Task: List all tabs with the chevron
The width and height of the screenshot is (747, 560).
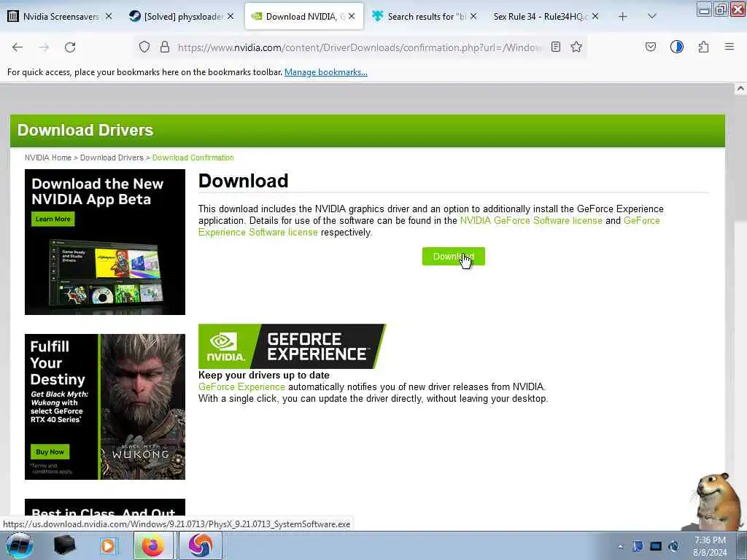Action: click(x=652, y=17)
